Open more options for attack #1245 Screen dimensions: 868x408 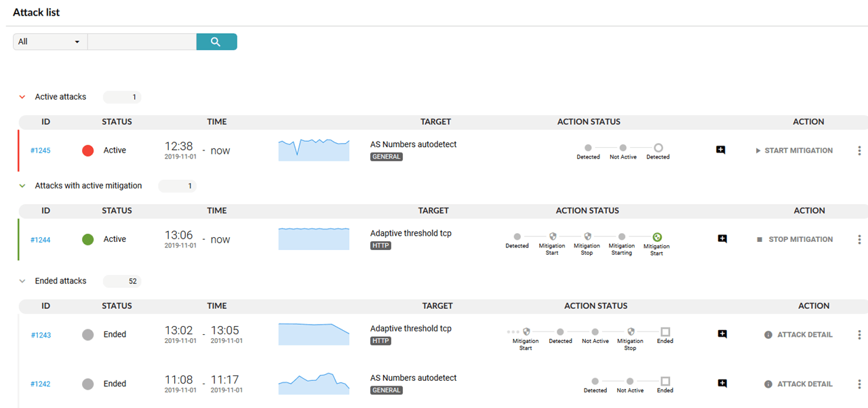(x=859, y=150)
